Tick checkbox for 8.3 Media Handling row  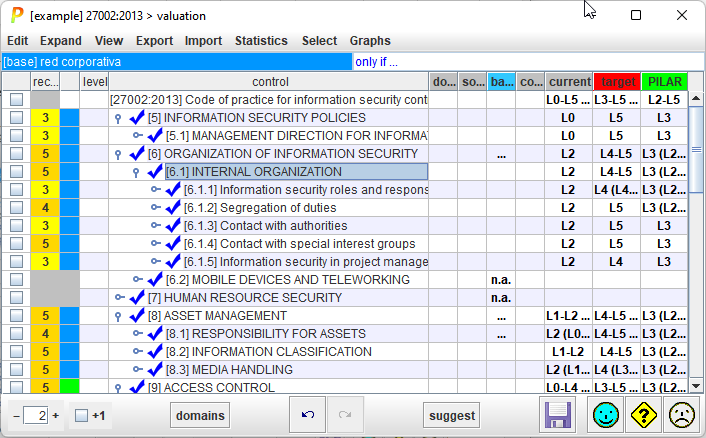[x=17, y=370]
